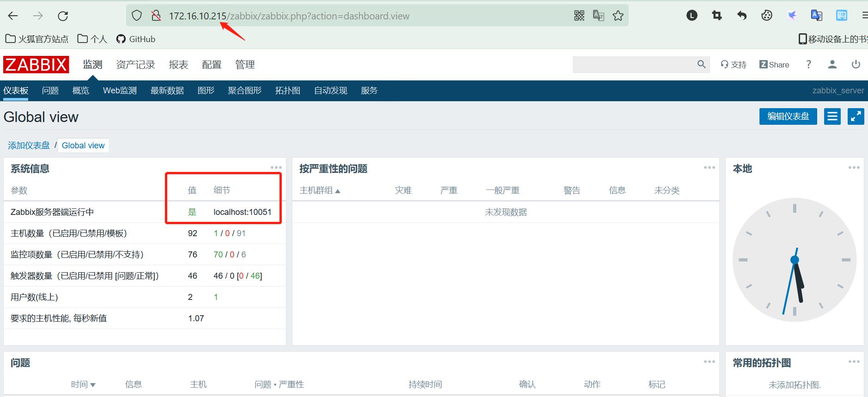868x397 pixels.
Task: Open 常用的拓扑图 widget three-dot menu
Action: 854,362
